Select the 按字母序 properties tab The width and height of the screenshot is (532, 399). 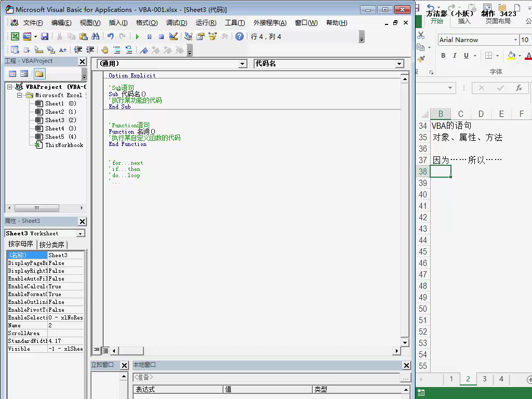pyautogui.click(x=21, y=244)
